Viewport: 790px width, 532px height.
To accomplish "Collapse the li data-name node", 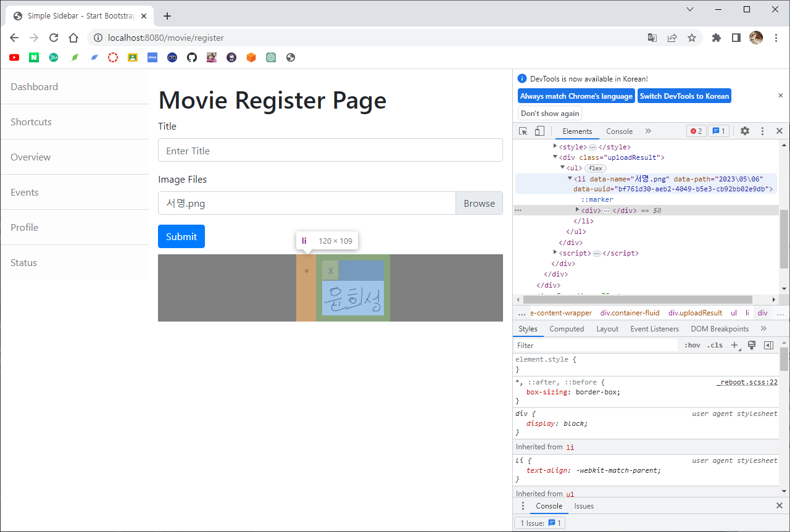I will point(570,178).
